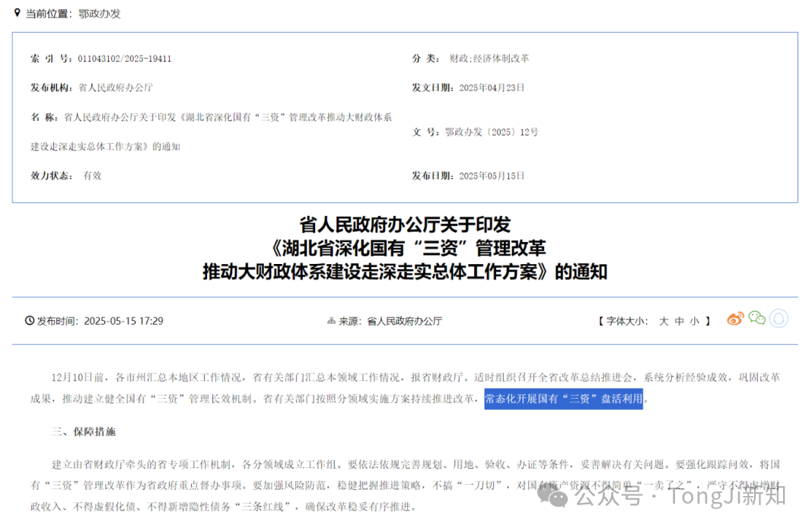Click publish time 2025-05-15 17:29

tap(123, 321)
